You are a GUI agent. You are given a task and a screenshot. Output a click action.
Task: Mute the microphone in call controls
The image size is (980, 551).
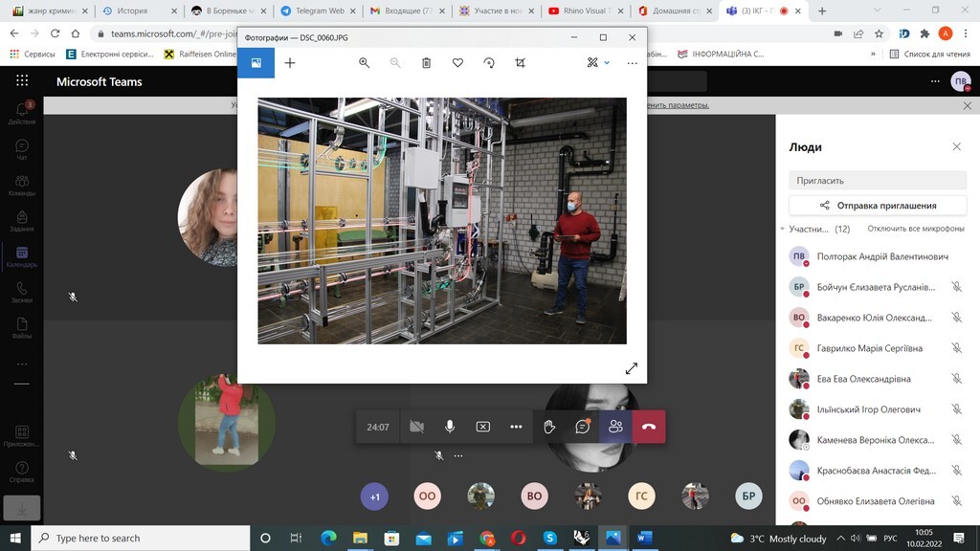(450, 427)
